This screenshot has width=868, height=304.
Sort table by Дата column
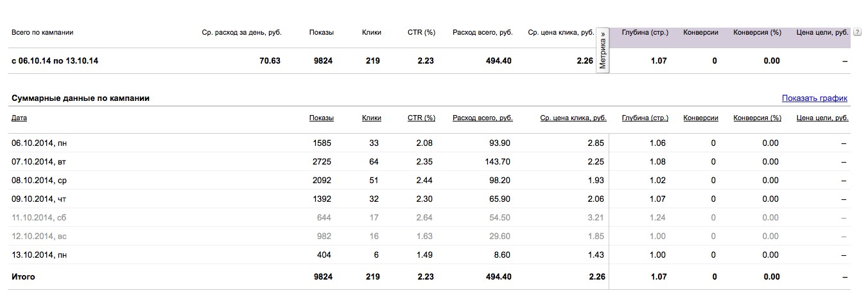point(19,118)
